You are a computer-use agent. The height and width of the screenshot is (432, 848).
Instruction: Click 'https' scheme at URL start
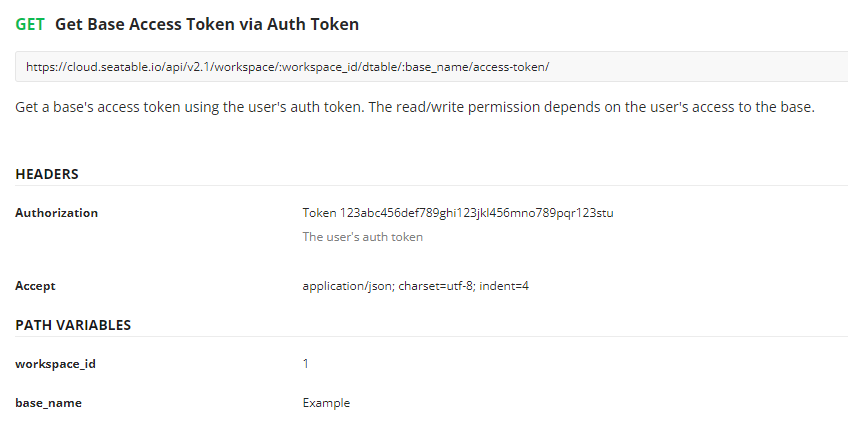coord(39,67)
